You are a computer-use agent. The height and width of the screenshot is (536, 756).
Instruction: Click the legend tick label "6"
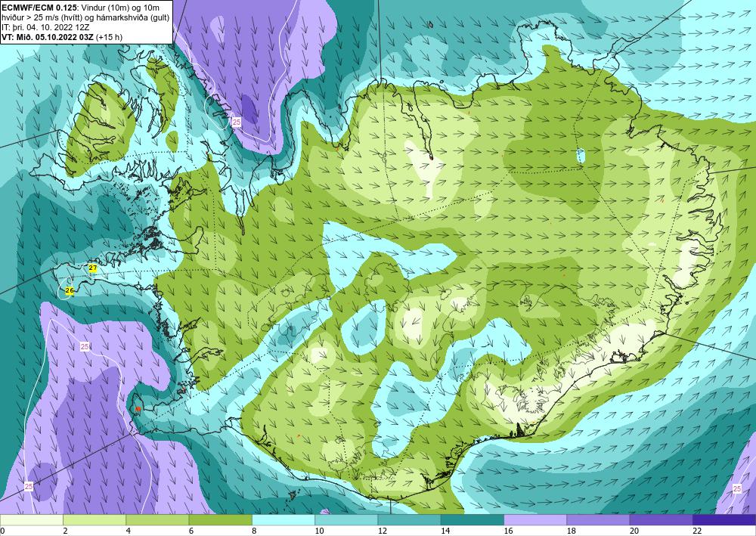(191, 531)
